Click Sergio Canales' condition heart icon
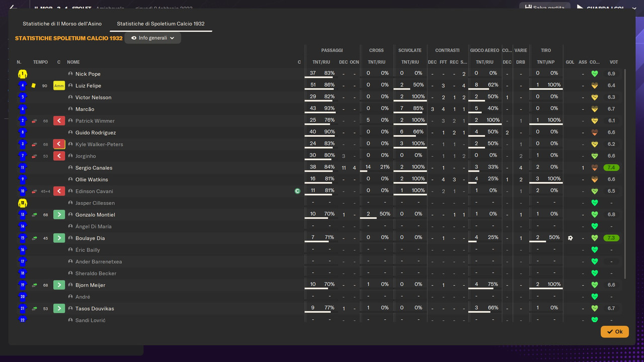This screenshot has width=644, height=362. (x=594, y=167)
